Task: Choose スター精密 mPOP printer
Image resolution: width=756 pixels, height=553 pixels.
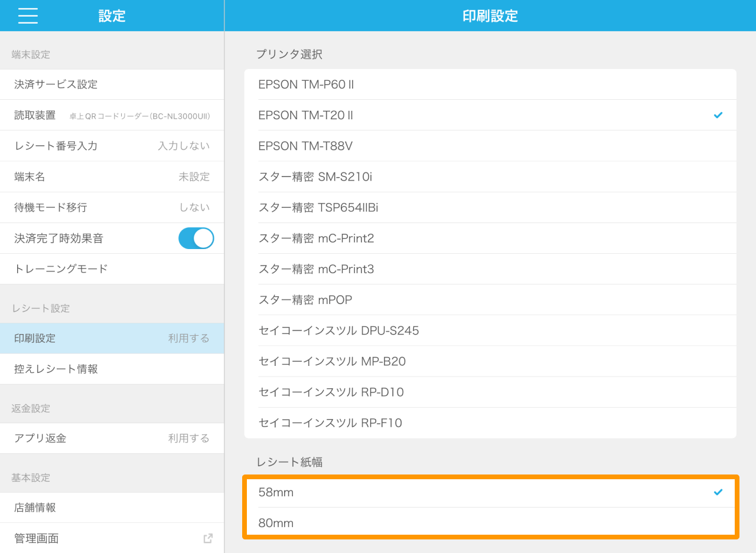Action: [490, 299]
